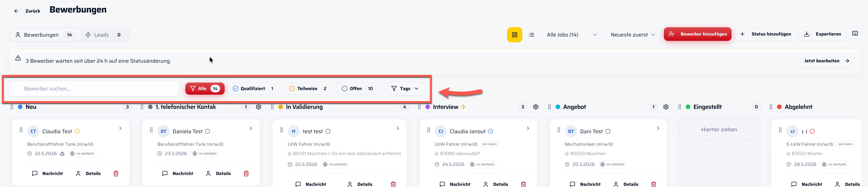Filter by Teilweise applicants

click(309, 89)
